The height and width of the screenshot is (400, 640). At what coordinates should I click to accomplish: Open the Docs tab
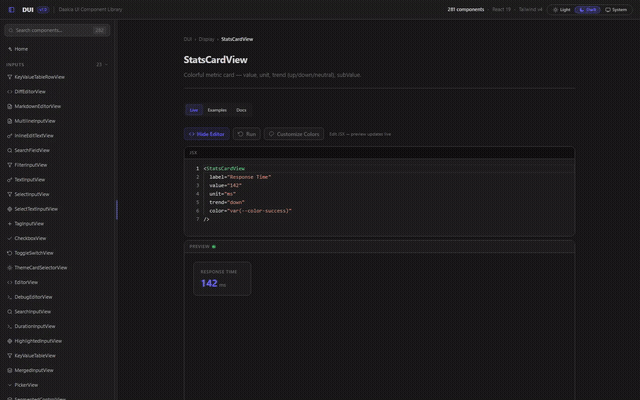241,110
